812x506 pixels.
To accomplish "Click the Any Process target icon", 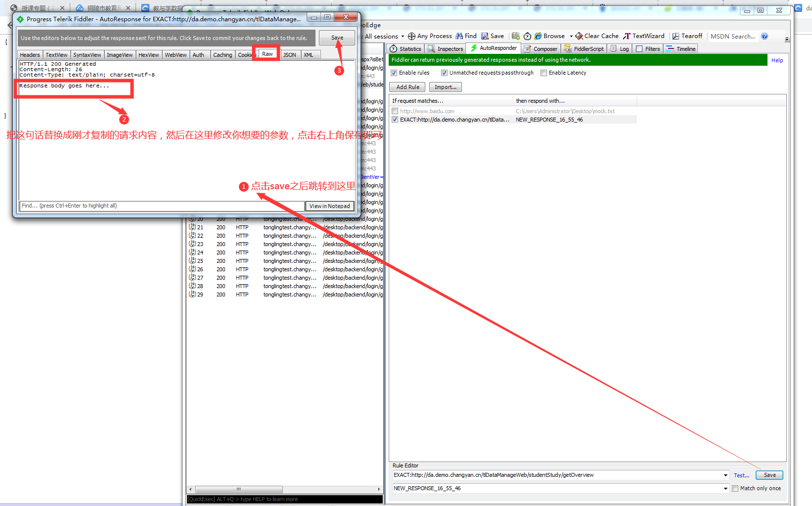I will (x=411, y=36).
